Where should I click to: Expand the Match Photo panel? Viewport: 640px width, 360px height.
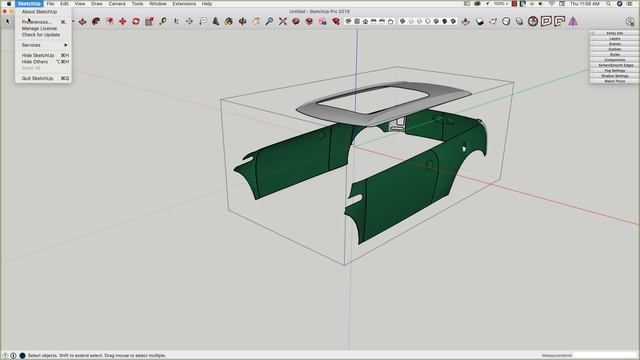pyautogui.click(x=615, y=81)
